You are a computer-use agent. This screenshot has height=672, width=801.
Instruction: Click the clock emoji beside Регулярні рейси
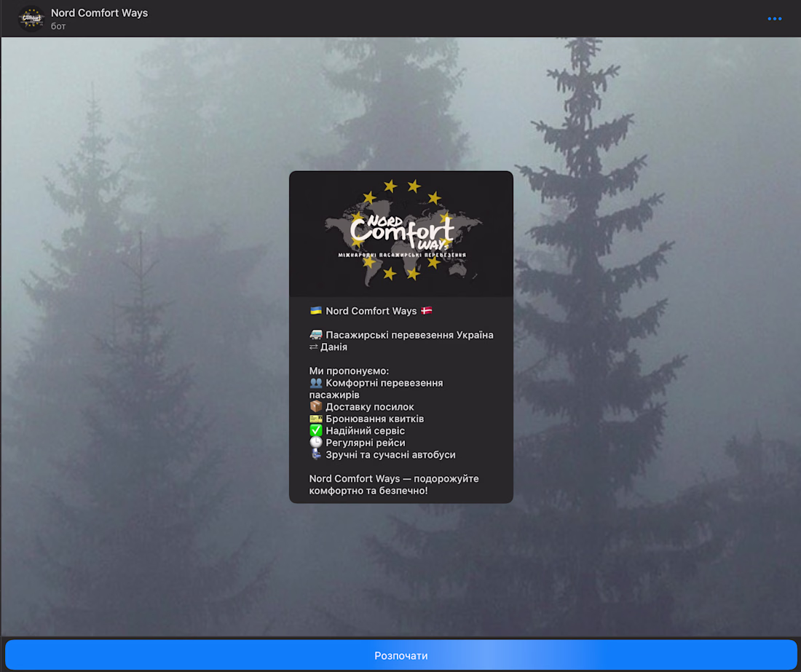(316, 442)
